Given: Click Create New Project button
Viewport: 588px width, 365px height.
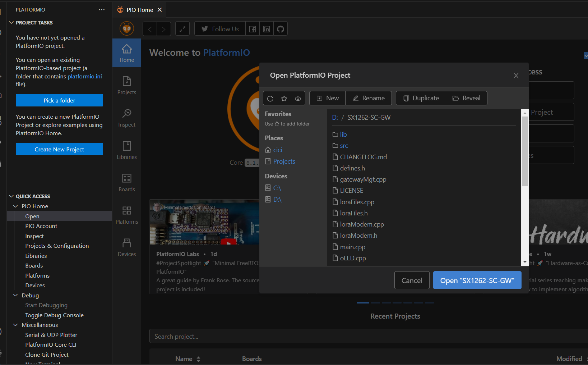Looking at the screenshot, I should click(x=59, y=149).
